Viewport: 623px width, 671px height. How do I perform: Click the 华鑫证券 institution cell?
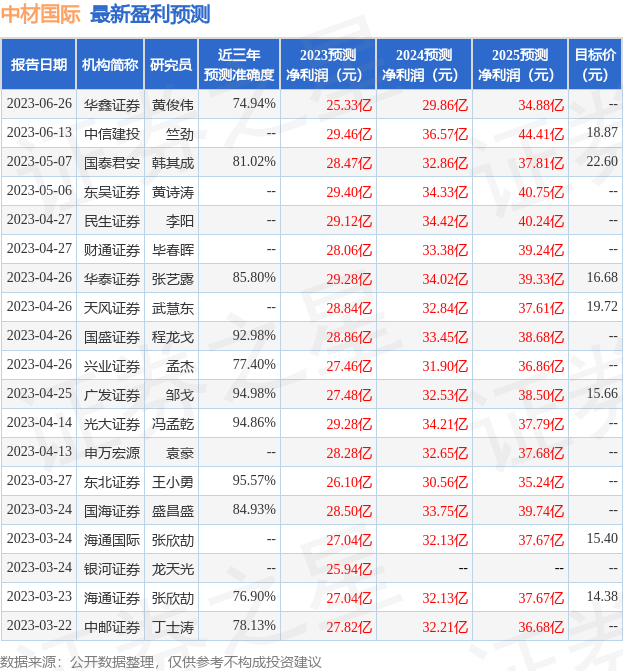pos(112,105)
